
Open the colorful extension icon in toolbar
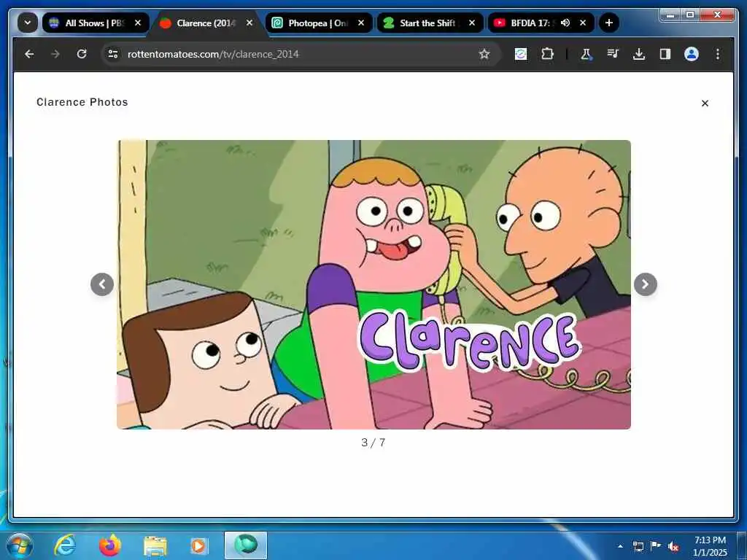click(x=521, y=54)
